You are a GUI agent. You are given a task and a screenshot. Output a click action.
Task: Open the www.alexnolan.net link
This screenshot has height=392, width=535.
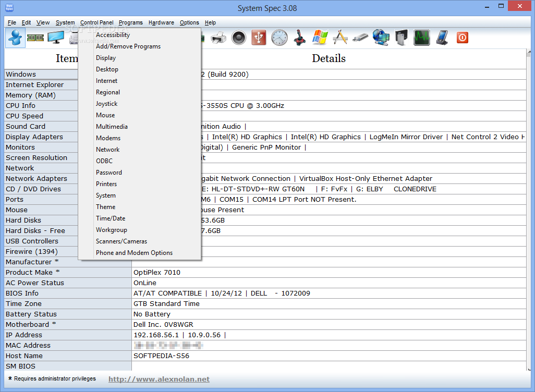tap(159, 379)
